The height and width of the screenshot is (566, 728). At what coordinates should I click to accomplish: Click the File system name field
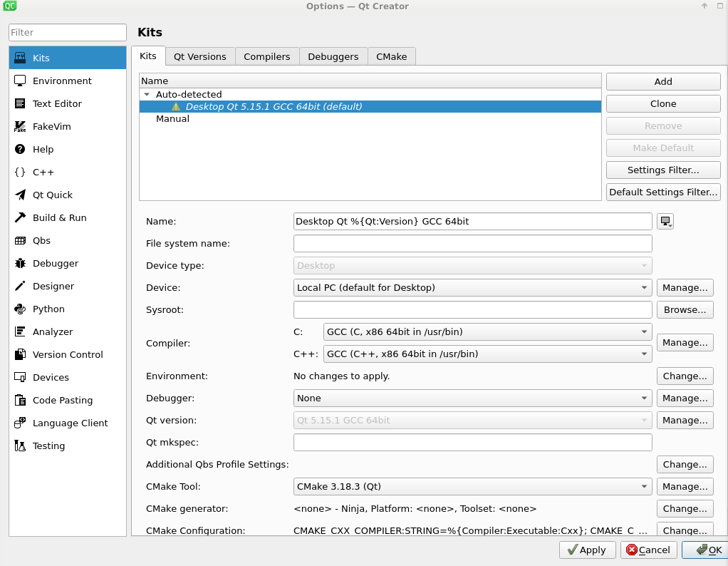tap(473, 244)
